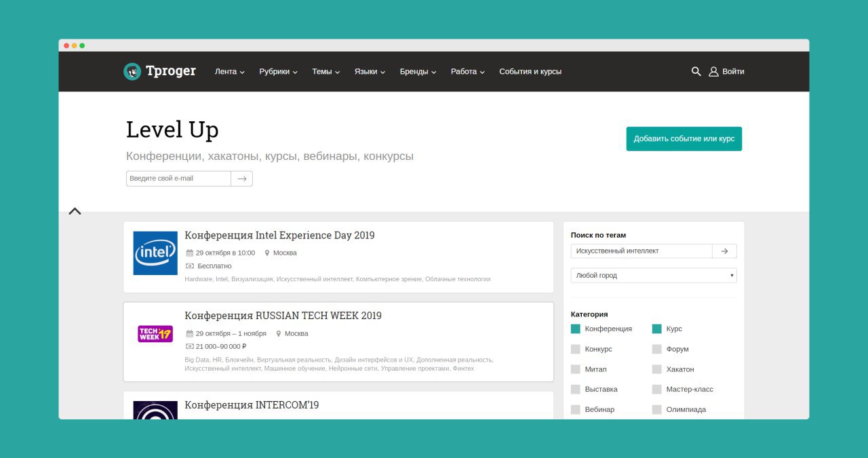Screen dimensions: 868x458
Task: Open Конференция RUSSIAN TECH WEEK 2019 title
Action: tap(283, 316)
